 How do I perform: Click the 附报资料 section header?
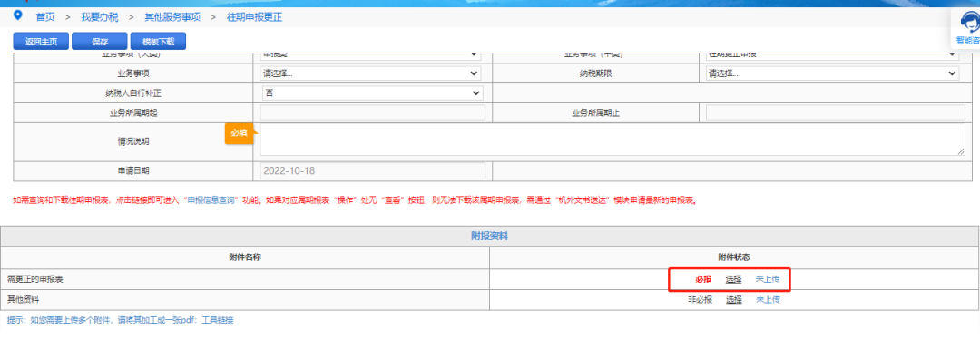489,237
